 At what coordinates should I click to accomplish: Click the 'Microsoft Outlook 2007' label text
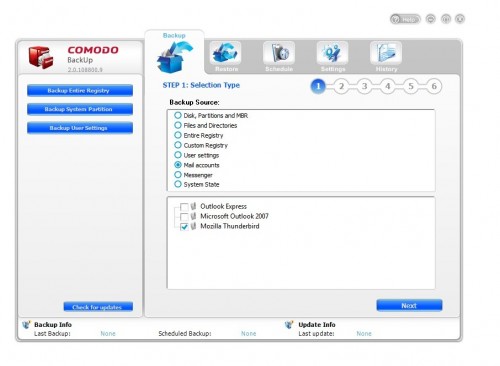[234, 216]
